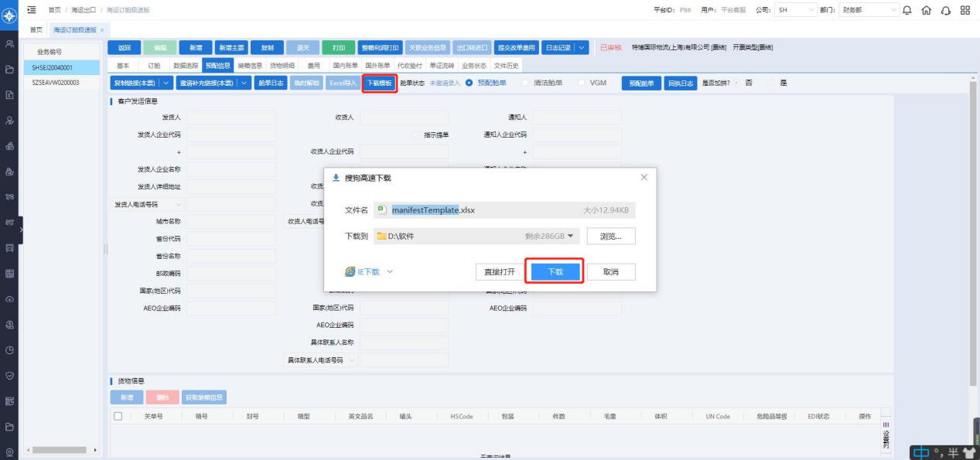The height and width of the screenshot is (460, 980).
Task: Select the 清洁舱单 radio button
Action: [527, 83]
